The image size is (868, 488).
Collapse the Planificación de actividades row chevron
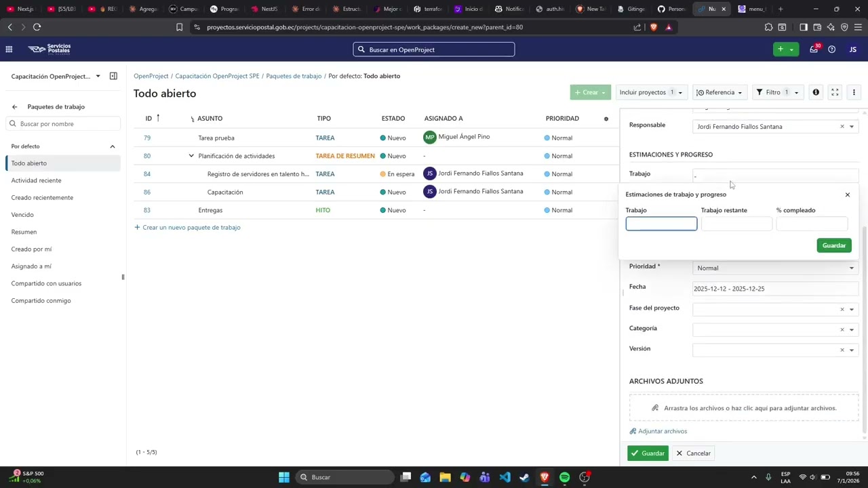coord(191,156)
